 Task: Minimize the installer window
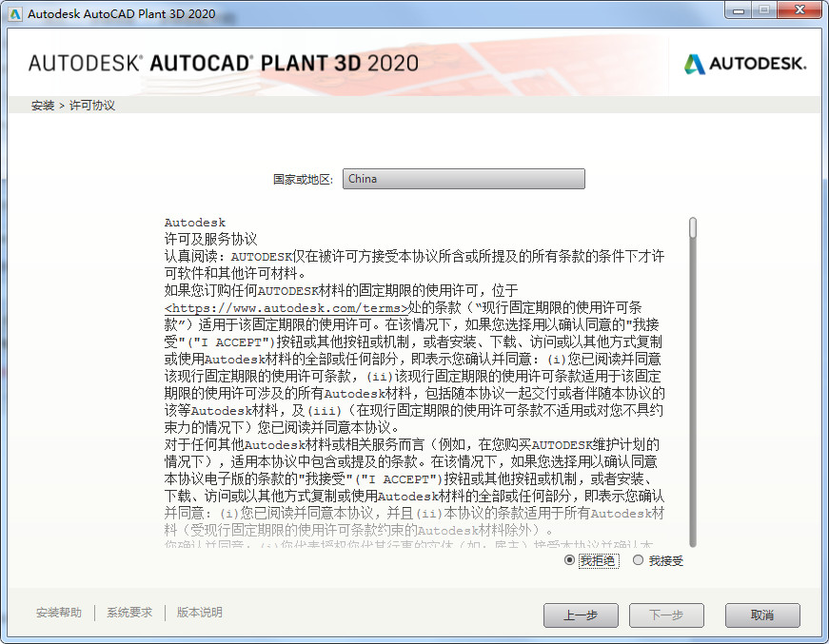pyautogui.click(x=739, y=10)
